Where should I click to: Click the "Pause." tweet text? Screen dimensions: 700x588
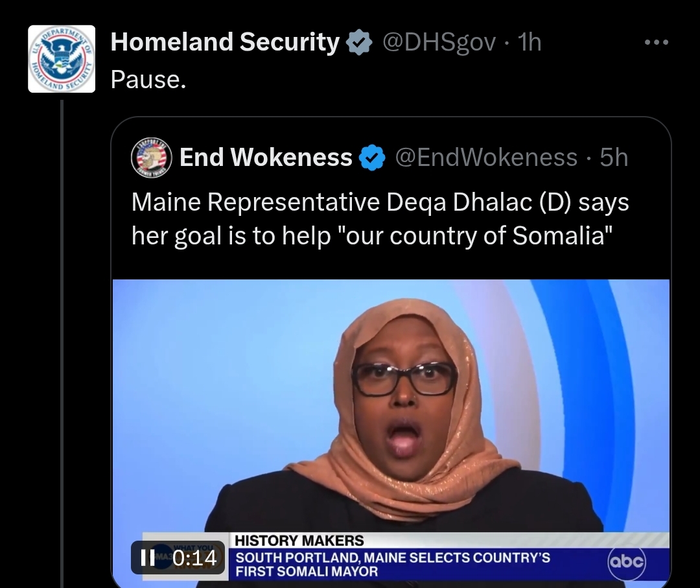click(148, 80)
